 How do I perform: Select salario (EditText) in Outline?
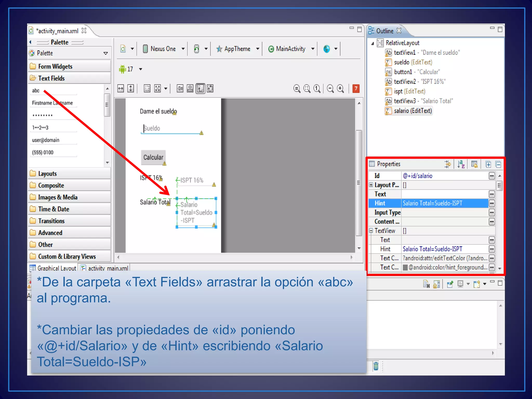pos(409,111)
